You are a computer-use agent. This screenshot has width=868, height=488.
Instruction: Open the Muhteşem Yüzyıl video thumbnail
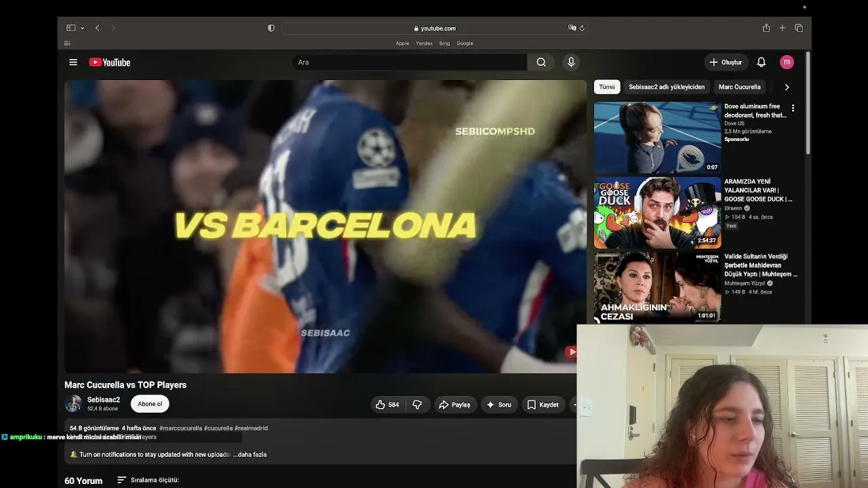pyautogui.click(x=657, y=287)
